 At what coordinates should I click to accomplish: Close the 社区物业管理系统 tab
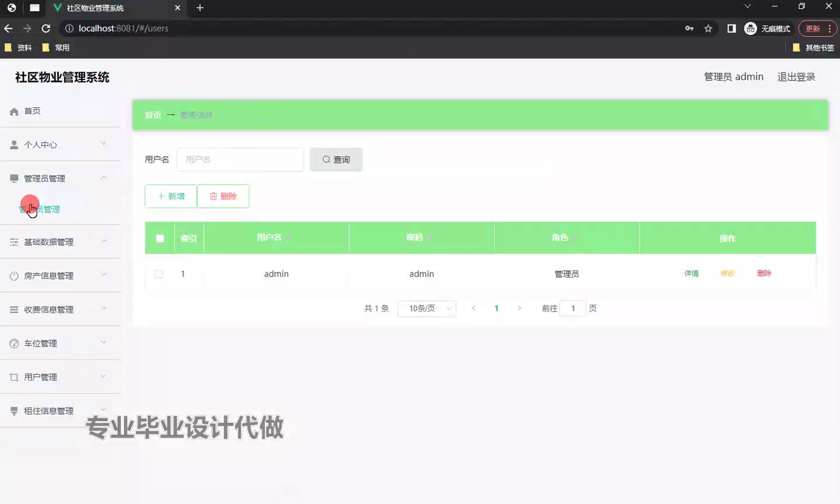pos(178,8)
